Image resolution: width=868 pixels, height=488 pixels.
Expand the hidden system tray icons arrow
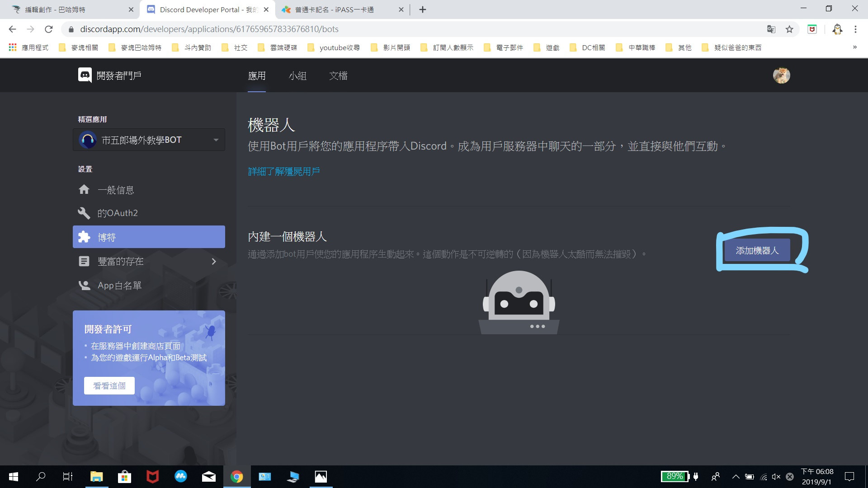point(736,477)
